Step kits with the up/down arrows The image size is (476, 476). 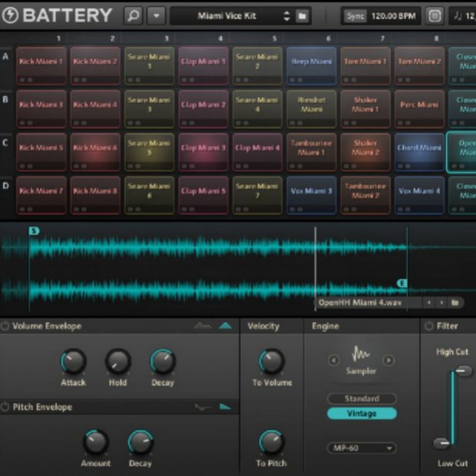pos(287,16)
